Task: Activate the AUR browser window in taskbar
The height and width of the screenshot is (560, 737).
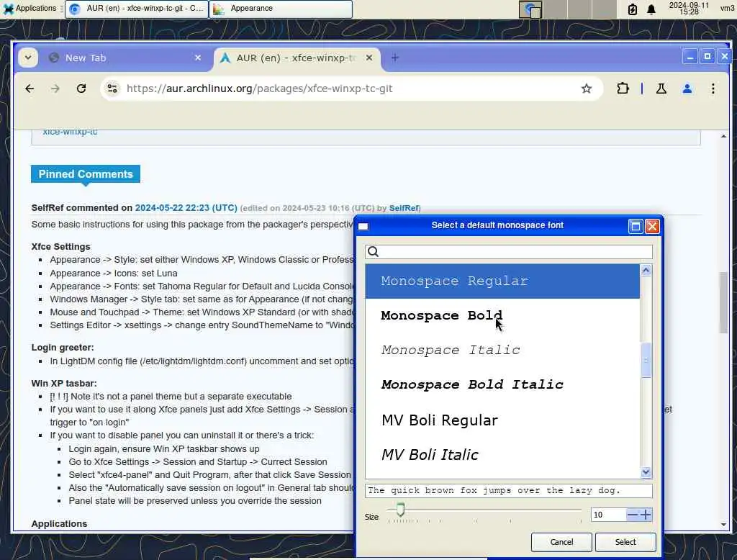Action: click(136, 9)
